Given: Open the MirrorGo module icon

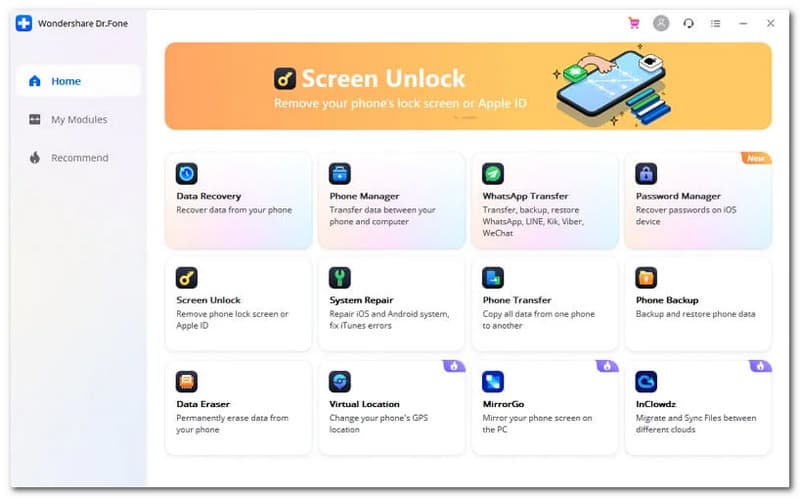Looking at the screenshot, I should (493, 382).
